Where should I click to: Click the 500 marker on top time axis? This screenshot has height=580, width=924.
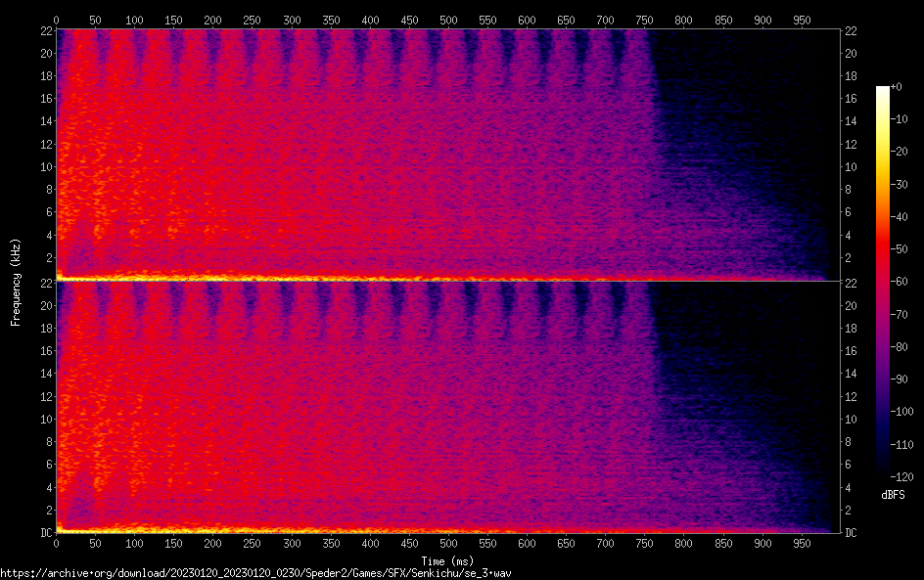pos(448,20)
